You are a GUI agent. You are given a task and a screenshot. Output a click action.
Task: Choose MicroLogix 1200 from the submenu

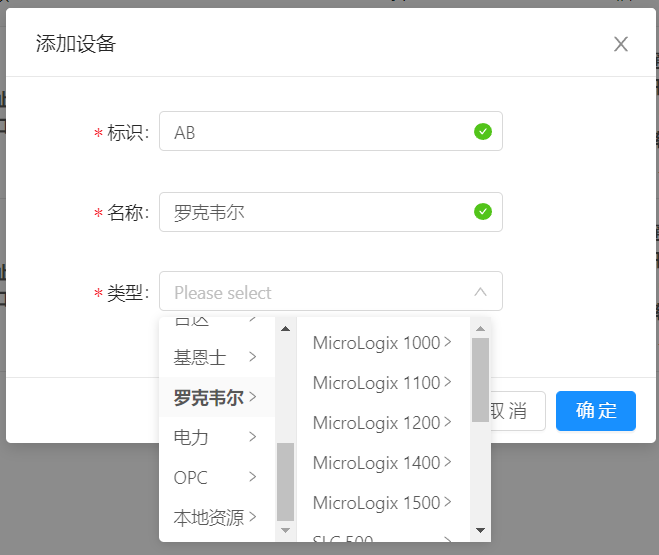click(x=383, y=423)
